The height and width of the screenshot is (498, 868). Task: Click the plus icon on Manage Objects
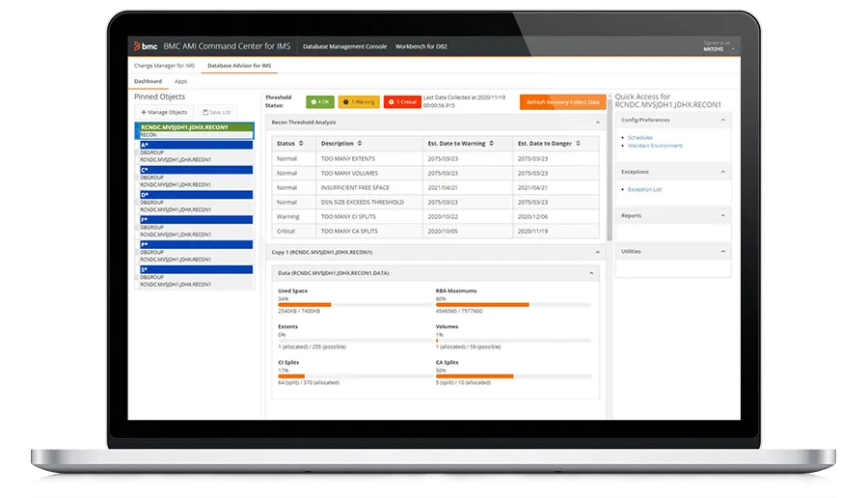tap(144, 113)
